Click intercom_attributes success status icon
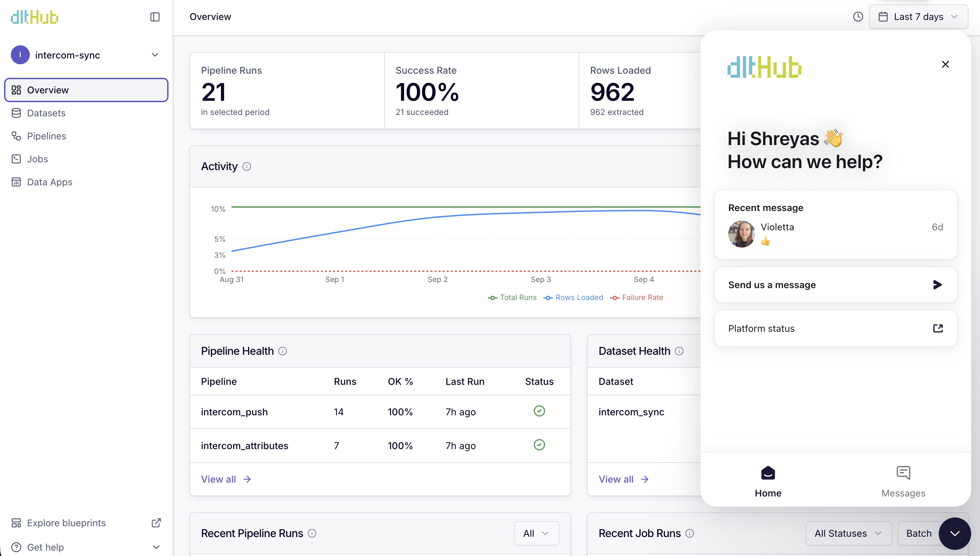The height and width of the screenshot is (556, 980). (539, 445)
